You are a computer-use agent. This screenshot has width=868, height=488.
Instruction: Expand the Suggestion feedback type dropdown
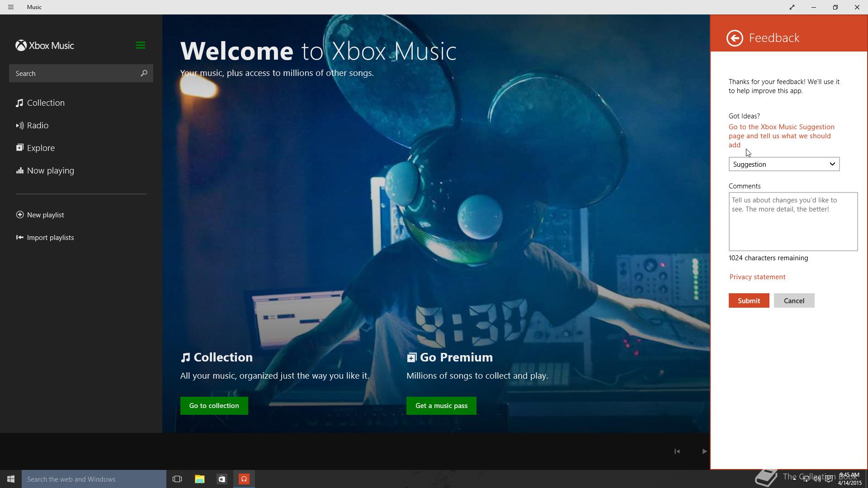click(784, 164)
